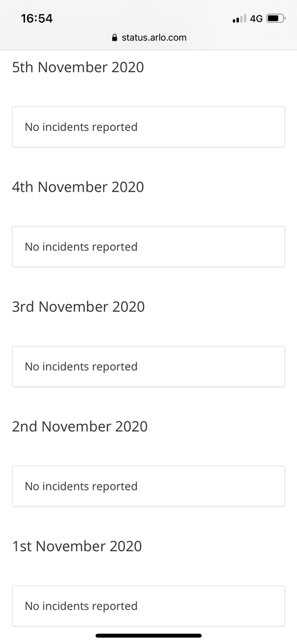Screen dimensions: 297x644
Task: Select the 4th November 2020 heading
Action: pyautogui.click(x=78, y=187)
